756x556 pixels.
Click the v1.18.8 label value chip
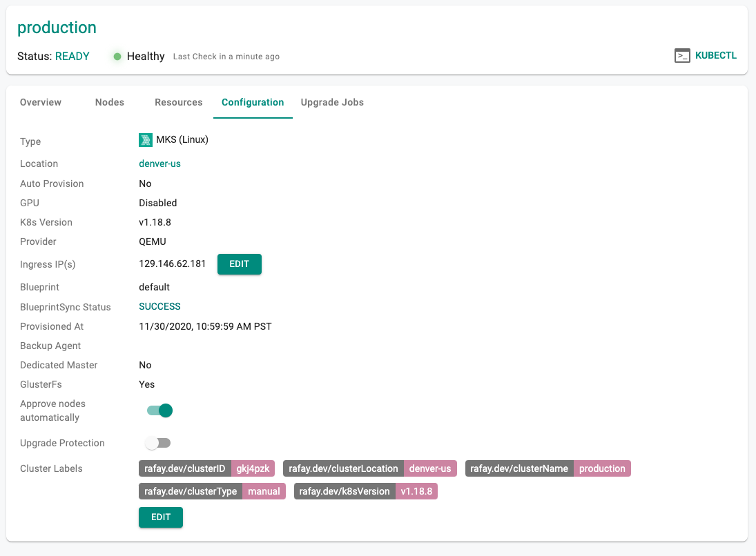(x=416, y=491)
